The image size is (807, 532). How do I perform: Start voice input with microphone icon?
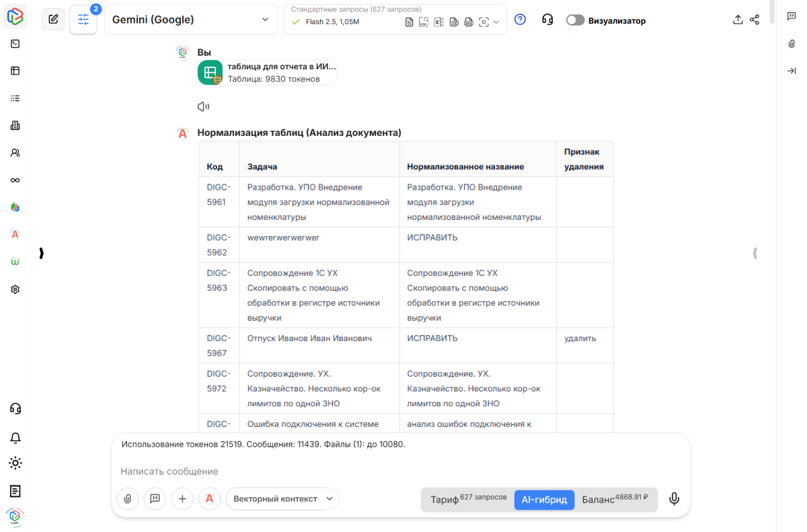(674, 498)
